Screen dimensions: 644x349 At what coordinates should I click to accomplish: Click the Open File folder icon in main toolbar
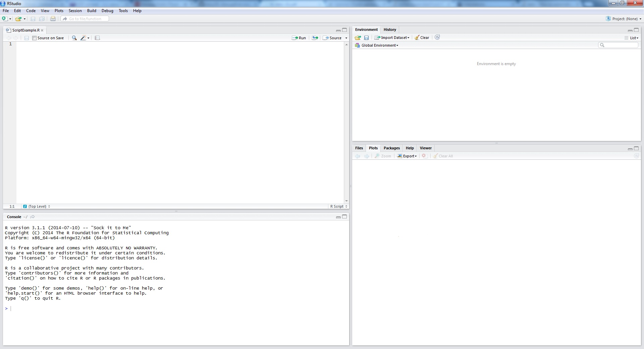tap(18, 19)
